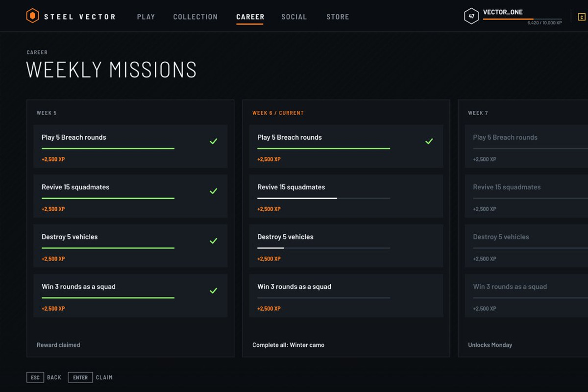Click Week 5 Play 5 Breach rounds checkmark
Viewport: 588px width, 392px height.
click(x=214, y=141)
